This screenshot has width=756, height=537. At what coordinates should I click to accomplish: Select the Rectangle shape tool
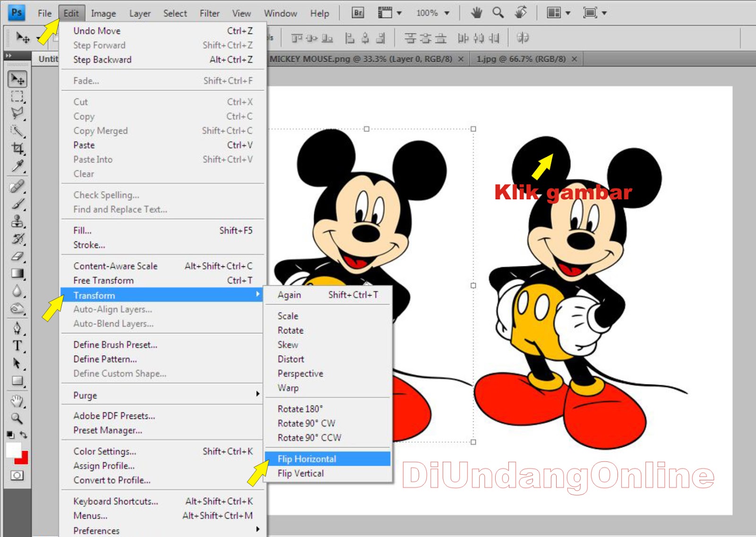tap(17, 381)
